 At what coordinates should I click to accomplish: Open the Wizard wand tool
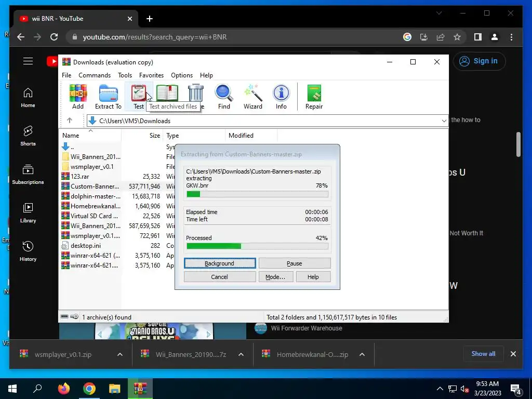tap(253, 97)
